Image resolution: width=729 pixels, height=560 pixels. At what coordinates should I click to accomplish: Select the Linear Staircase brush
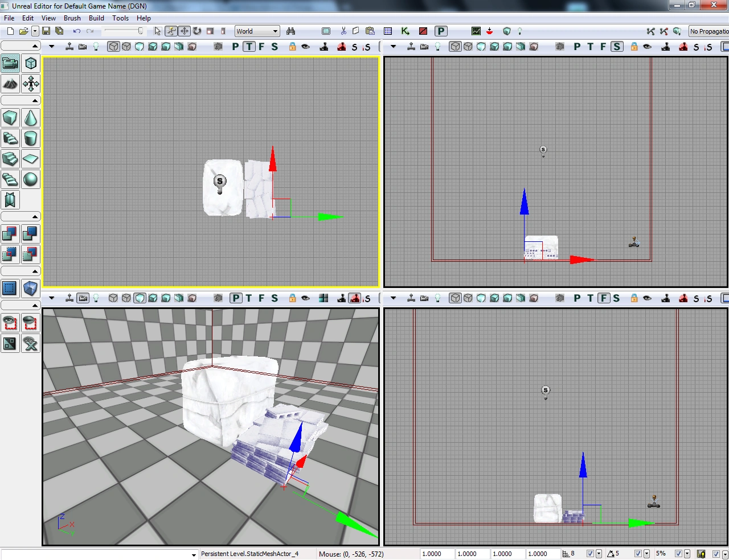coord(10,159)
